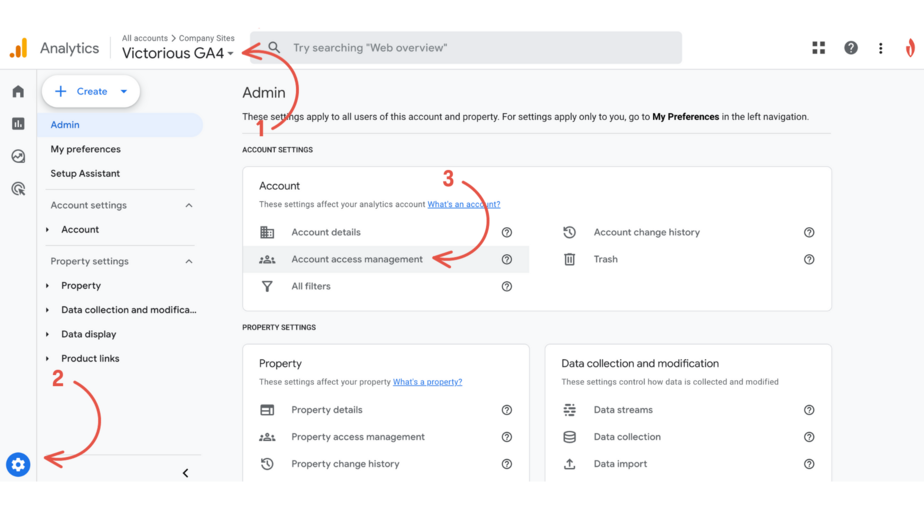Open the Reports bar chart icon
This screenshot has height=520, width=924.
click(18, 124)
